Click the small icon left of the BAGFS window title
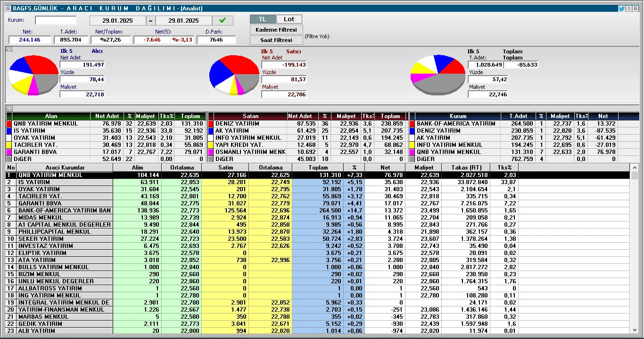 8,8
